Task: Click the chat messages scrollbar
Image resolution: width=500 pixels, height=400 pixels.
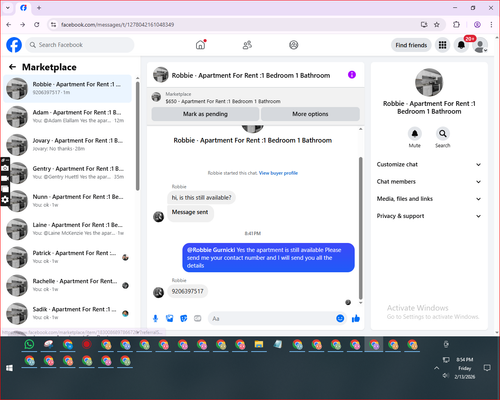Action: (x=360, y=228)
